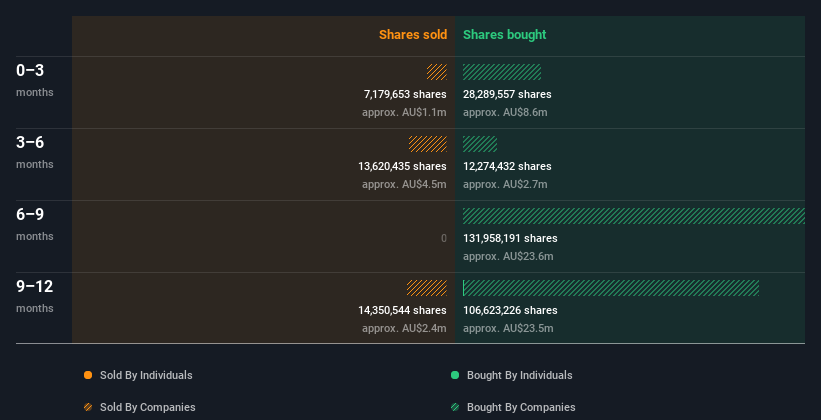Click the 0 sold value in 6–9 months

[444, 238]
